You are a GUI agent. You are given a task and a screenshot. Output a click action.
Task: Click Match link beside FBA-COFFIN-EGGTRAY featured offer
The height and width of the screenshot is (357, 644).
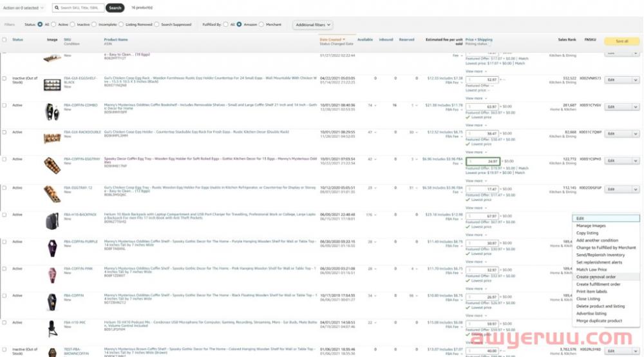click(x=523, y=168)
